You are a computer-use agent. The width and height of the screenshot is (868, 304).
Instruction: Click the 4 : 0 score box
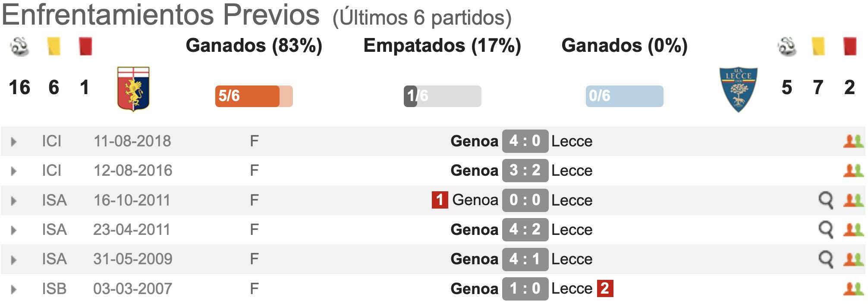[x=525, y=141]
